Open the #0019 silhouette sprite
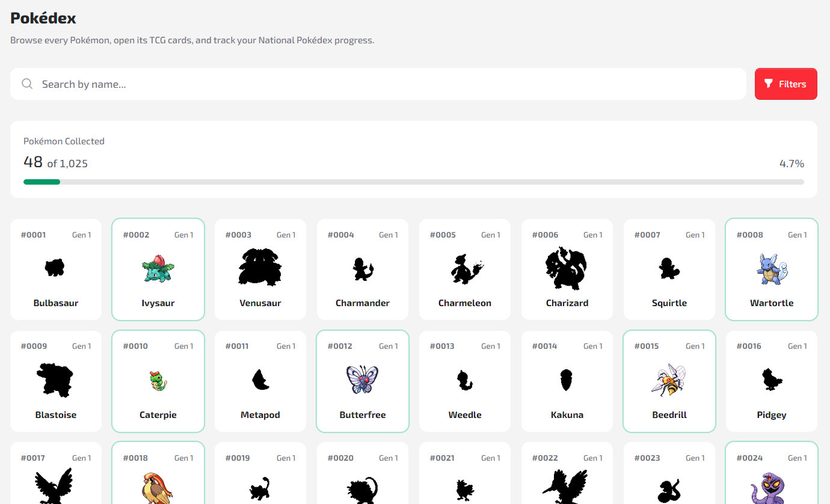 260,490
